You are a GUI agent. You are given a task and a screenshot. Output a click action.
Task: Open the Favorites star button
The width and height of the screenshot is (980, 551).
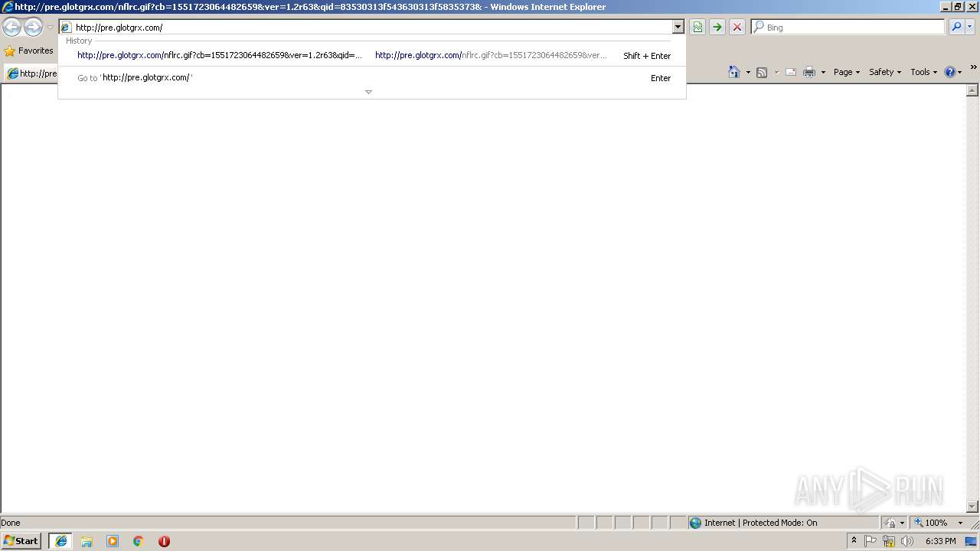pyautogui.click(x=29, y=51)
